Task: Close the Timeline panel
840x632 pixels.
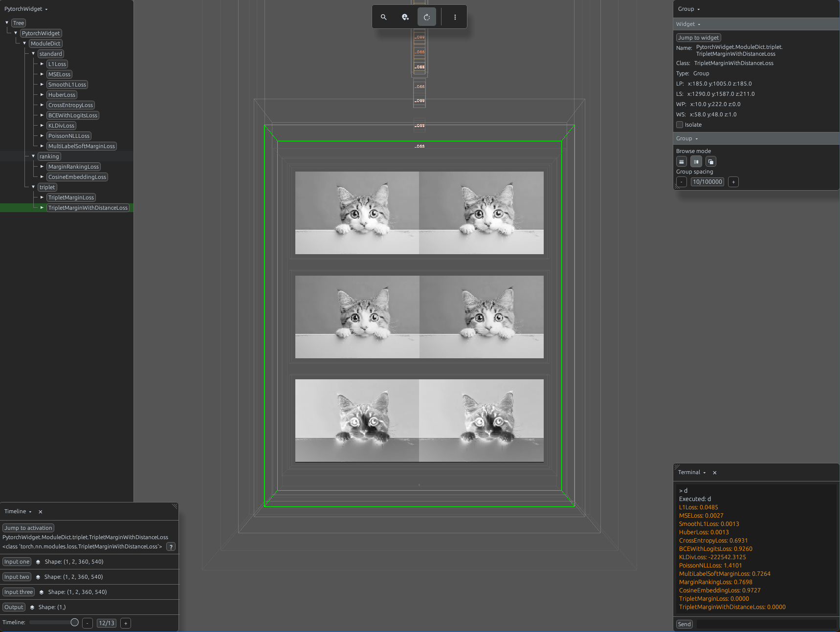Action: pyautogui.click(x=41, y=512)
